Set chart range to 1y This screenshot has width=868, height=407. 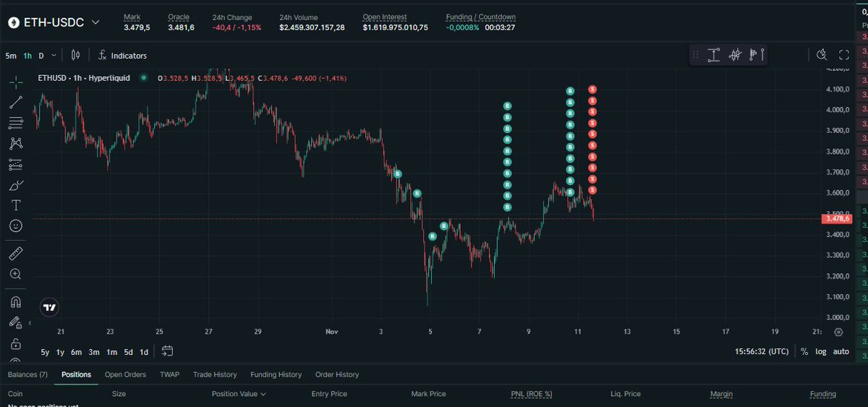(x=60, y=352)
